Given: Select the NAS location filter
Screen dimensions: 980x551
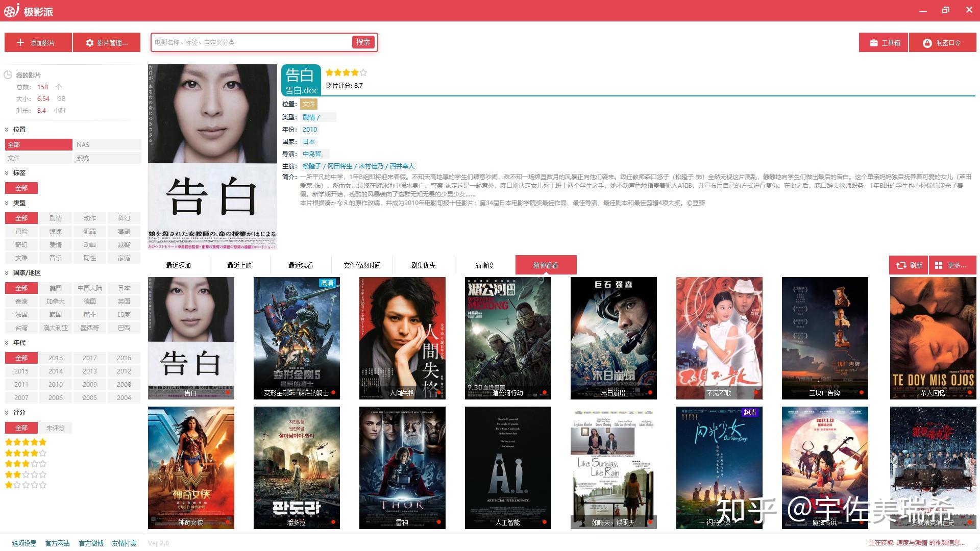Looking at the screenshot, I should coord(108,145).
